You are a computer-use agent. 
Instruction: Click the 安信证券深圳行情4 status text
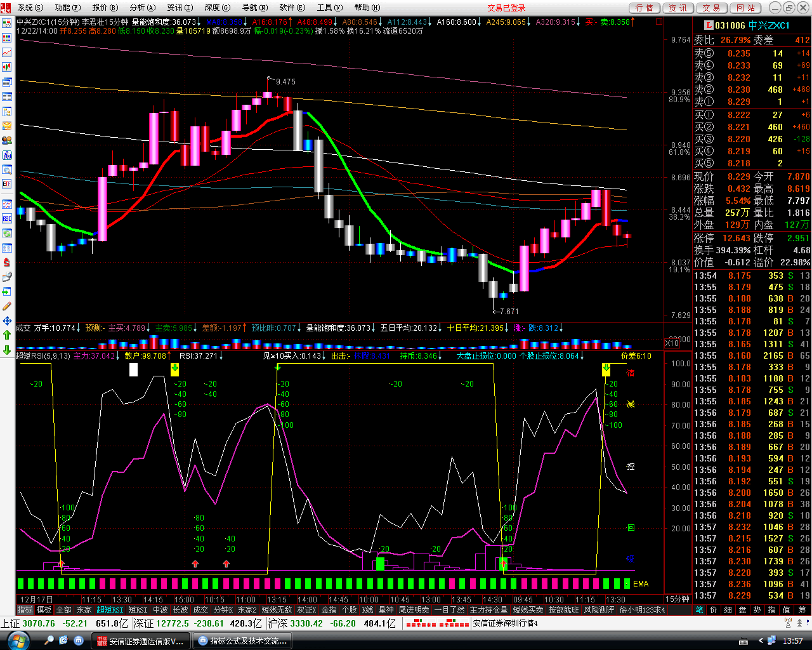(x=506, y=623)
